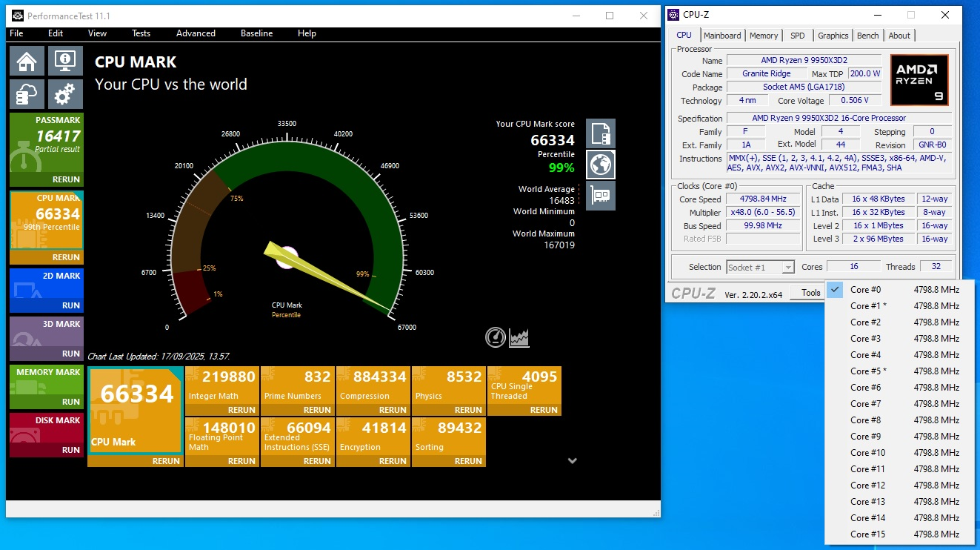This screenshot has height=550, width=980.
Task: Open the Graphics tab in CPU-Z
Action: [x=833, y=36]
